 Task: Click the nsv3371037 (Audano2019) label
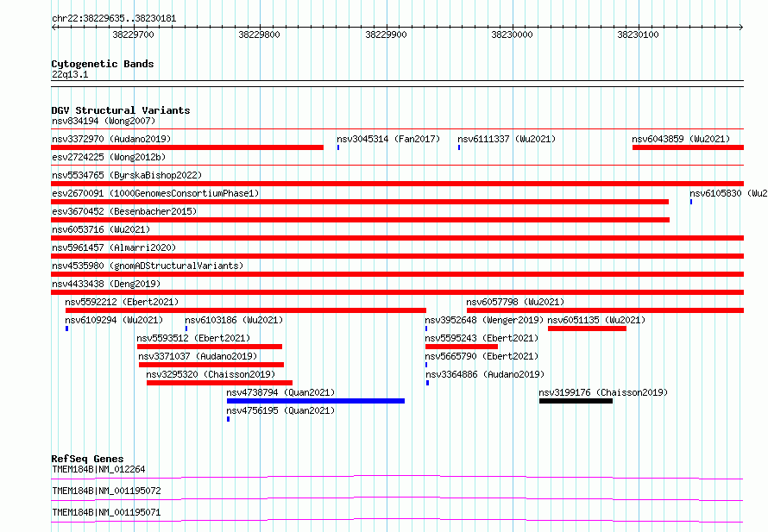tap(198, 356)
